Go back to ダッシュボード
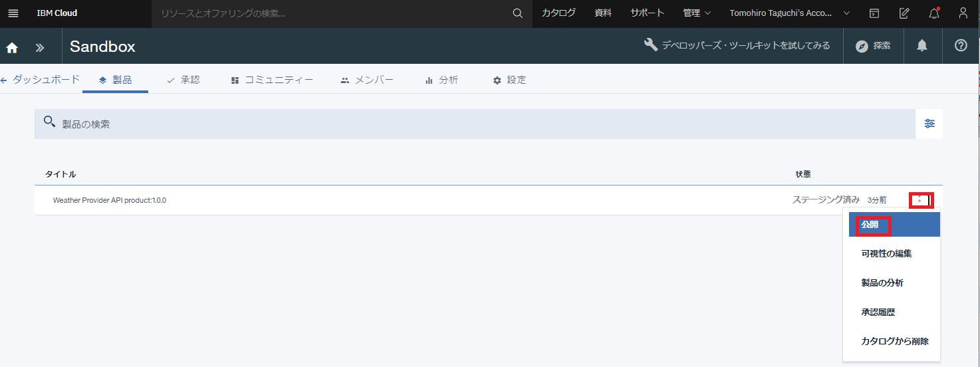This screenshot has height=367, width=980. pyautogui.click(x=41, y=80)
